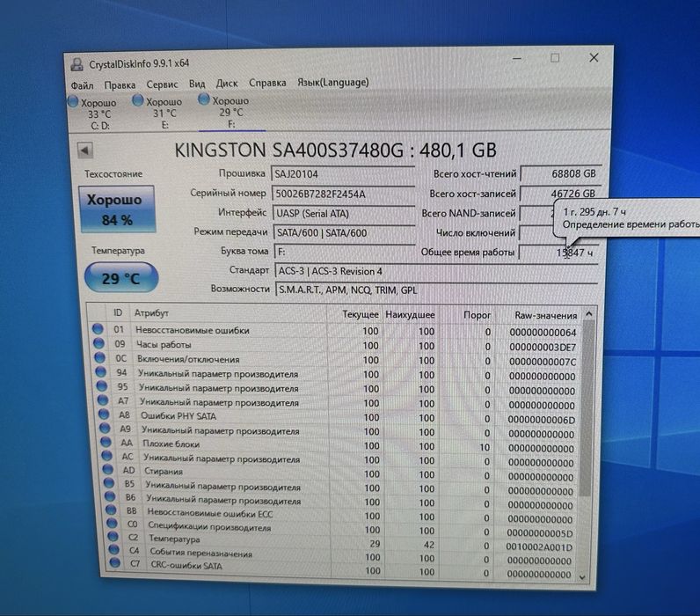Open the Файл menu
The height and width of the screenshot is (616, 700).
[x=82, y=84]
